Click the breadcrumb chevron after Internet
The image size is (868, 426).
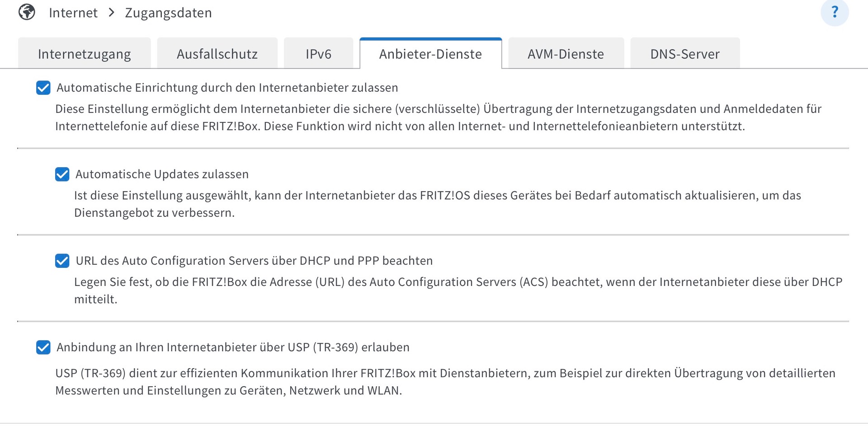(x=112, y=12)
